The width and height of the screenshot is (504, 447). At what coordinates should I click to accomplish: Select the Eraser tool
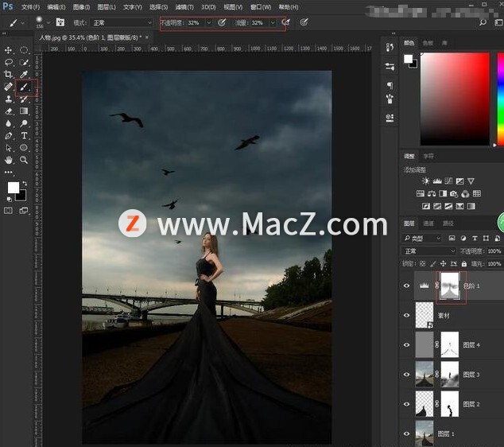pyautogui.click(x=8, y=111)
